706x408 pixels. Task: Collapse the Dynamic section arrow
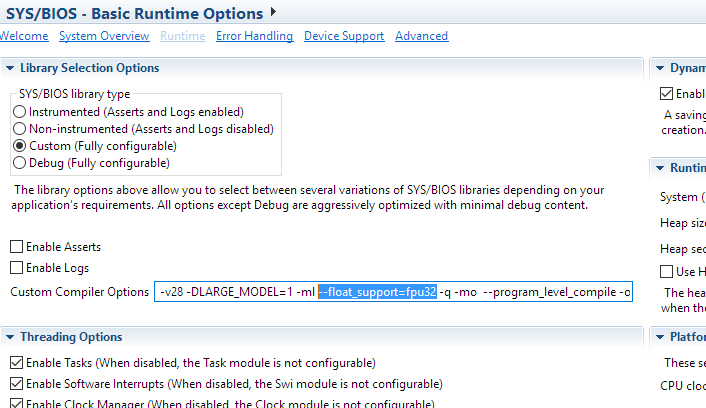tap(662, 68)
